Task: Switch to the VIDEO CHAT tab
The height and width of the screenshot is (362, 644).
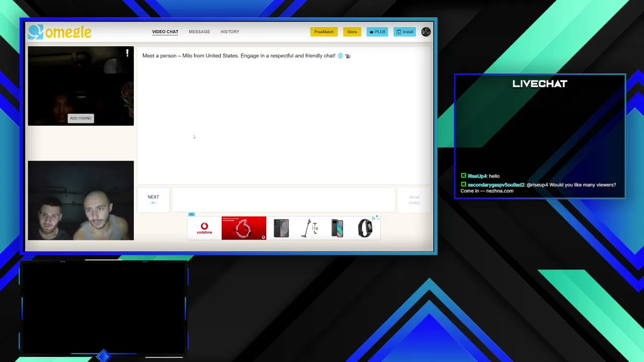Action: click(165, 32)
